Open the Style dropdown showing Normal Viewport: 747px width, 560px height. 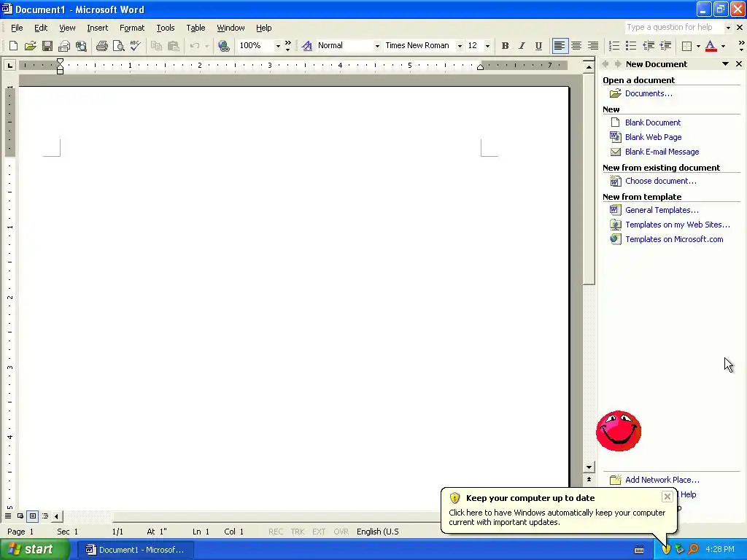coord(377,46)
